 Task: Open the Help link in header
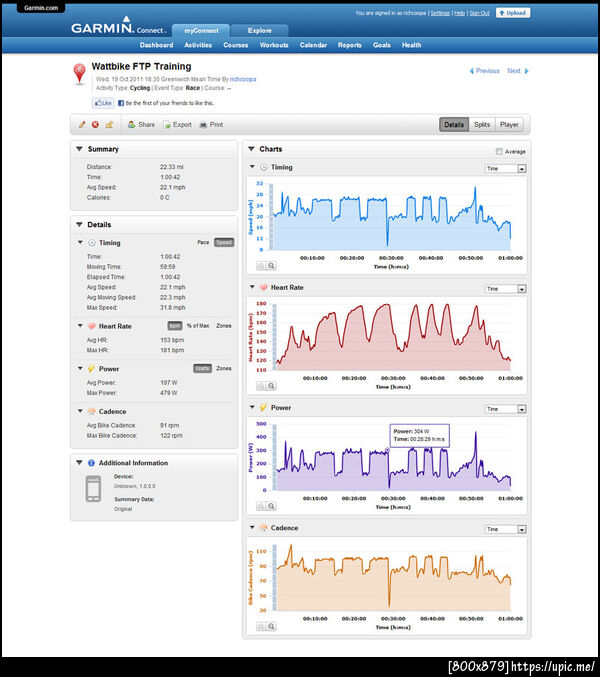[459, 13]
